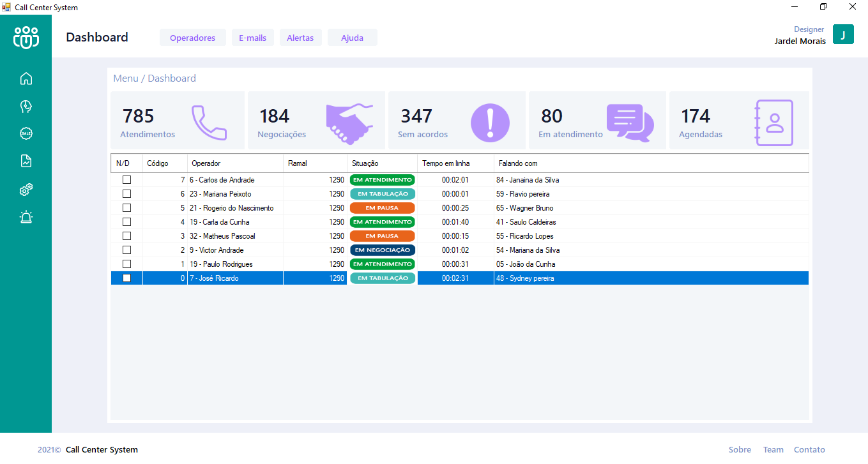This screenshot has height=464, width=868.
Task: Click the Call Center System logo icon
Action: tap(26, 36)
